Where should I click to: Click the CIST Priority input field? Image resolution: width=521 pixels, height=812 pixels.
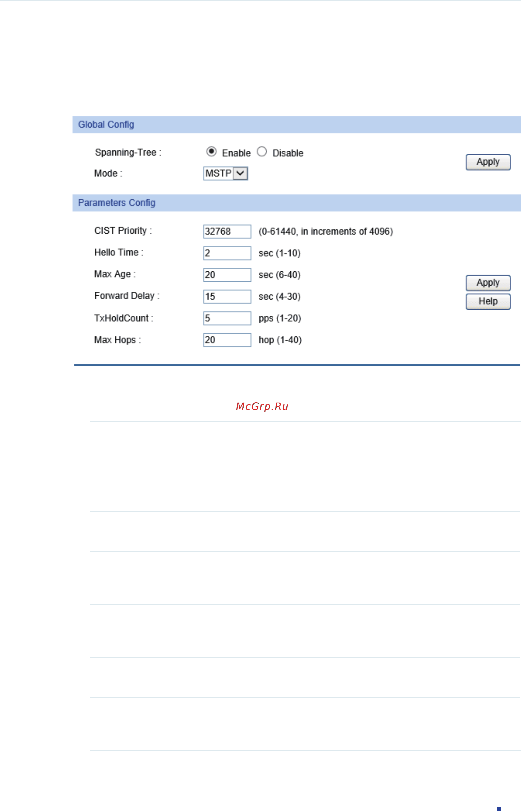point(227,232)
